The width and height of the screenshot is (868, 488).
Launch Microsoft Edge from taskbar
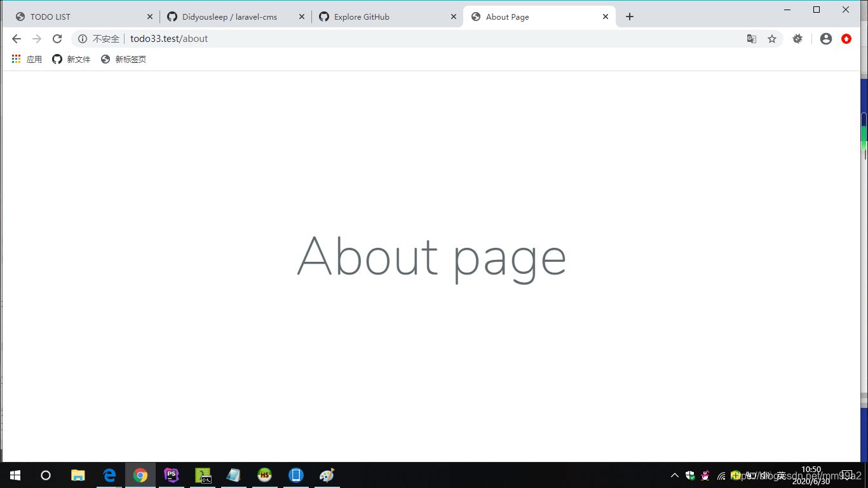coord(109,475)
